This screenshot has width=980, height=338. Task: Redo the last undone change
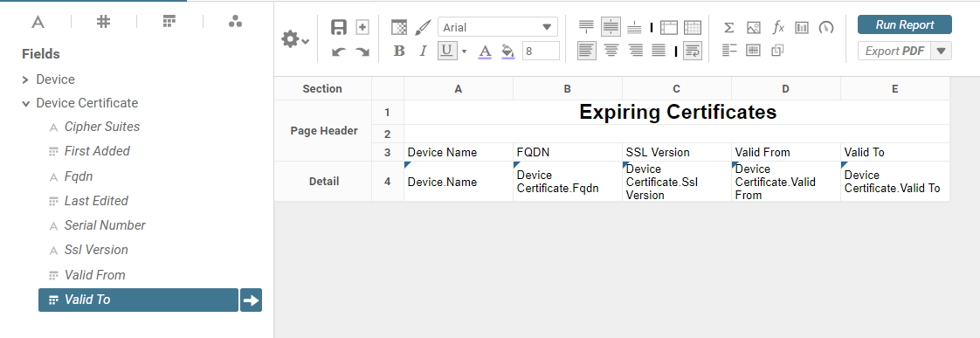pos(362,52)
